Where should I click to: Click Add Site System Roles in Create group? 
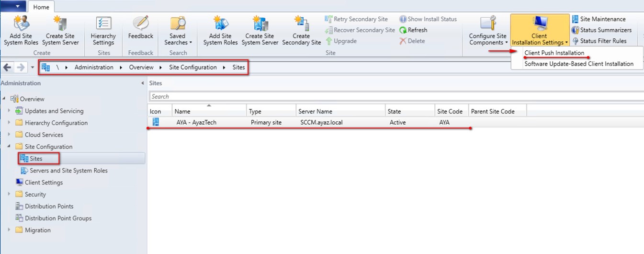point(21,31)
